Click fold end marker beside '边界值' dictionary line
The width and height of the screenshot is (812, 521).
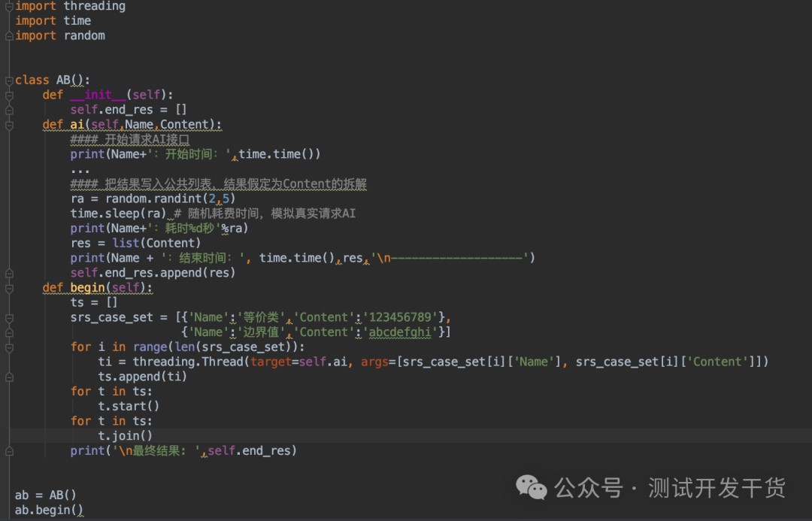pos(9,333)
